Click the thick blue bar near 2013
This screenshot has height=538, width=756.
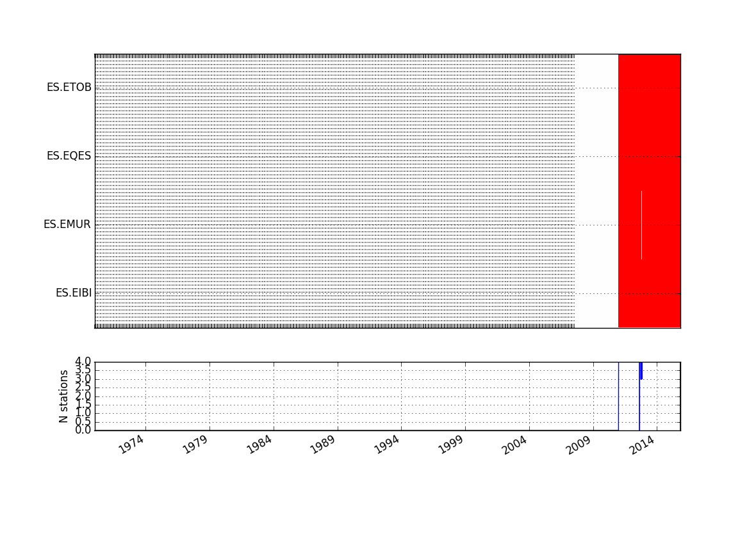[641, 371]
